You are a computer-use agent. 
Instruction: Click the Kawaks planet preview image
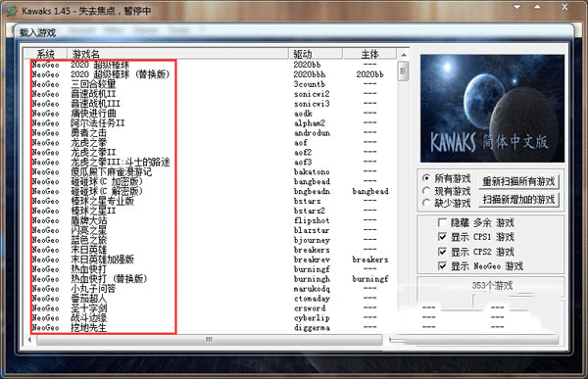[x=492, y=109]
